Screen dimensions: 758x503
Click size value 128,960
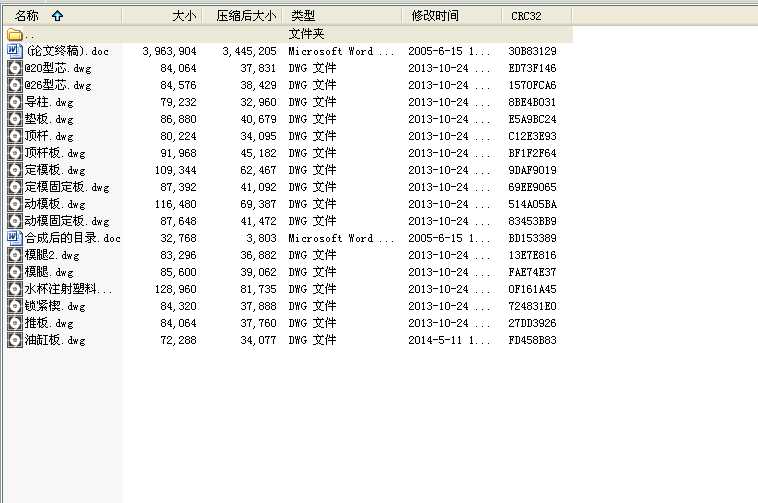coord(175,289)
